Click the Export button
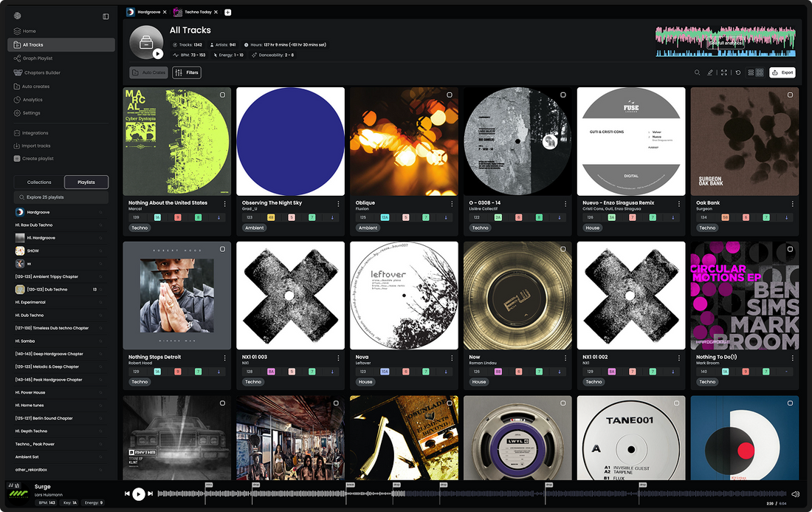Screen dimensions: 812x512 [x=782, y=72]
